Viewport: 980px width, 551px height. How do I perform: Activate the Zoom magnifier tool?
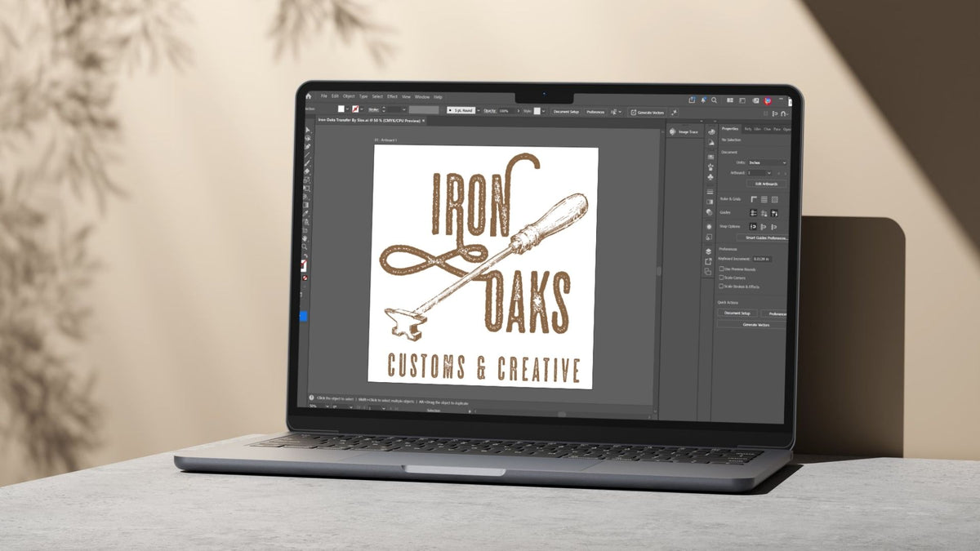pos(305,247)
